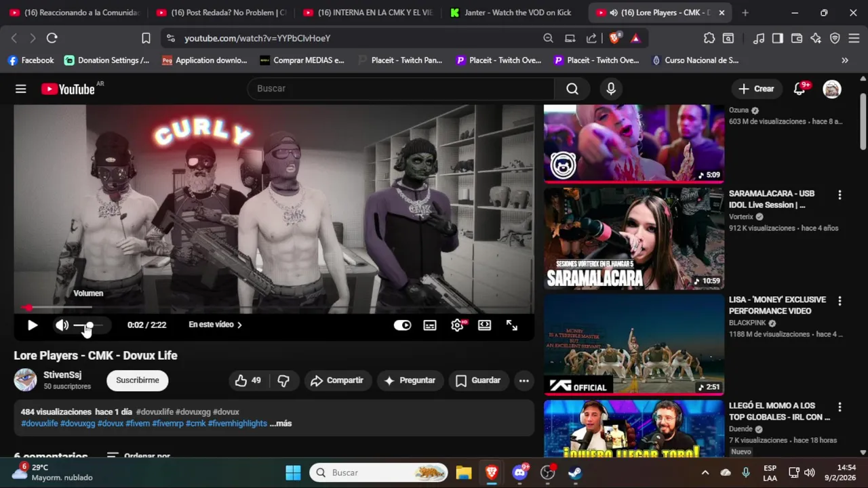Reload the page
The width and height of the screenshot is (868, 488).
point(52,39)
